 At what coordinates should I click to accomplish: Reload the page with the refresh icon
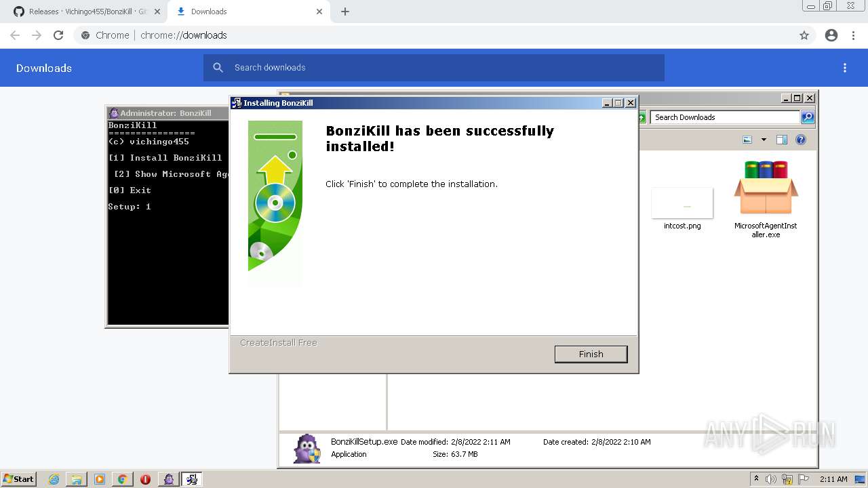[58, 35]
